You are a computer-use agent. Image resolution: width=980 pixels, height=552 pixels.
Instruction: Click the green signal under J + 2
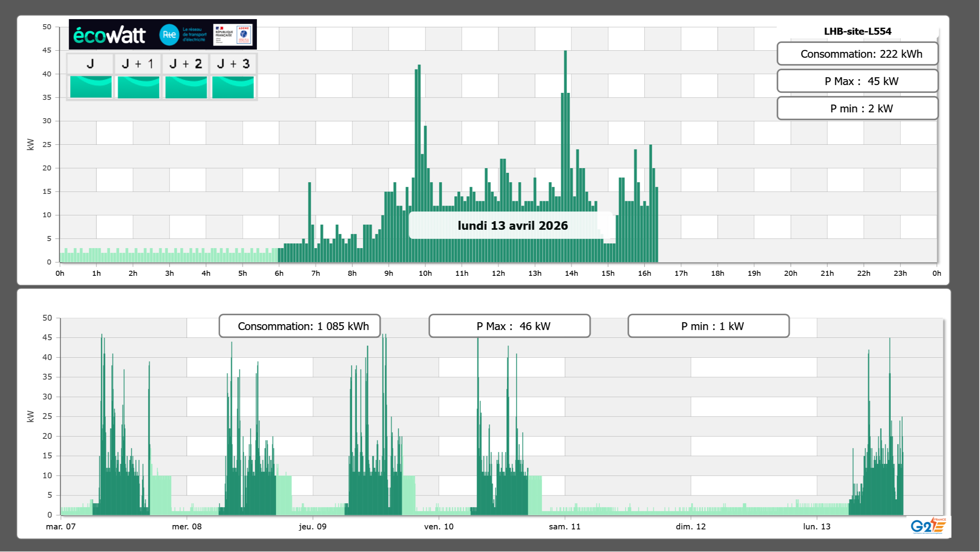click(x=186, y=87)
